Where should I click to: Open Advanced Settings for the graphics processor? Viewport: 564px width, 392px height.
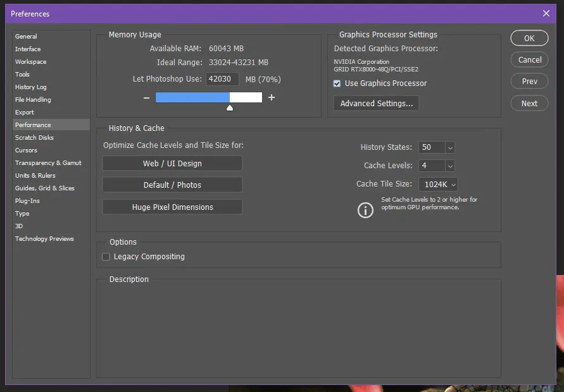[376, 103]
